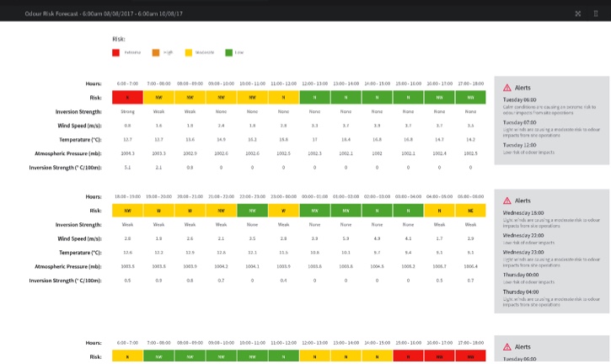
Task: Click the 'Strong' inversion strength value
Action: [x=127, y=112]
